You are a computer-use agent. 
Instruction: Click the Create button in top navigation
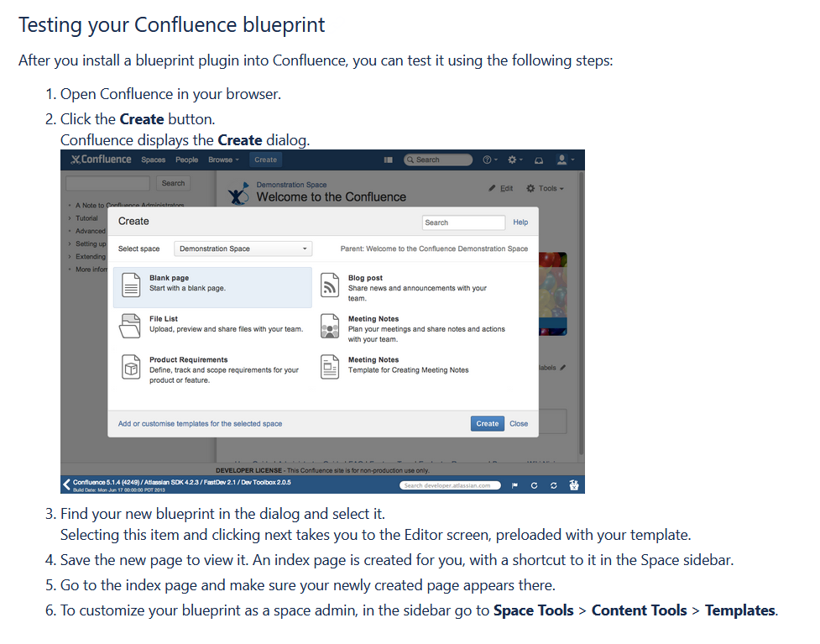pyautogui.click(x=266, y=160)
